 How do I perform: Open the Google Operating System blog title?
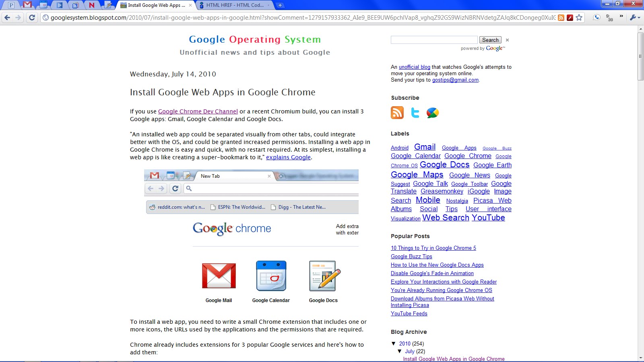[255, 39]
